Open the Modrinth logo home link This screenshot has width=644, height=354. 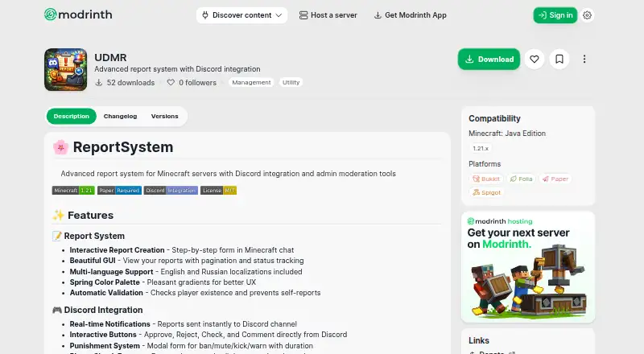tap(78, 14)
